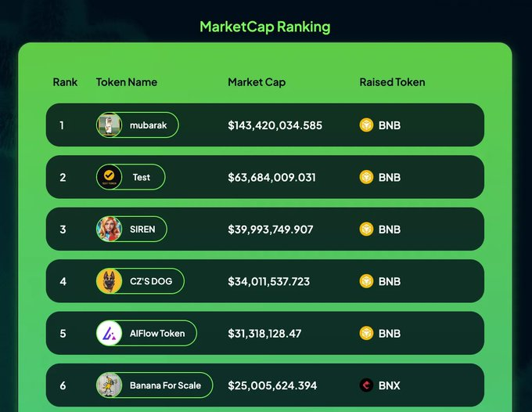The image size is (532, 412).
Task: Click the BNB coin icon for mubarak
Action: tap(366, 125)
